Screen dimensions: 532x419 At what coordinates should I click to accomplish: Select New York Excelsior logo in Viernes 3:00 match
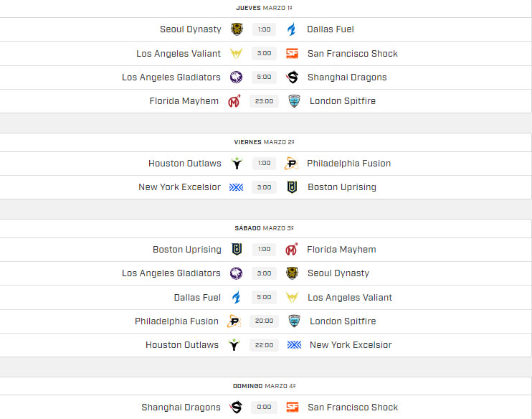point(236,187)
